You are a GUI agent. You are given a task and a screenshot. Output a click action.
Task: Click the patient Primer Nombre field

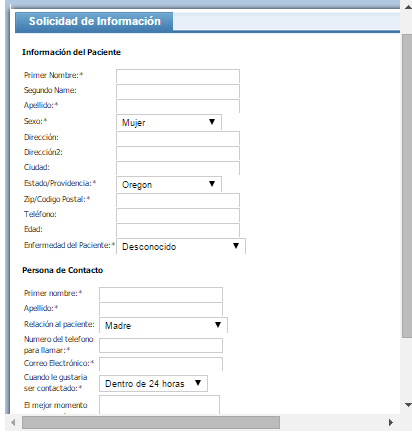click(178, 76)
